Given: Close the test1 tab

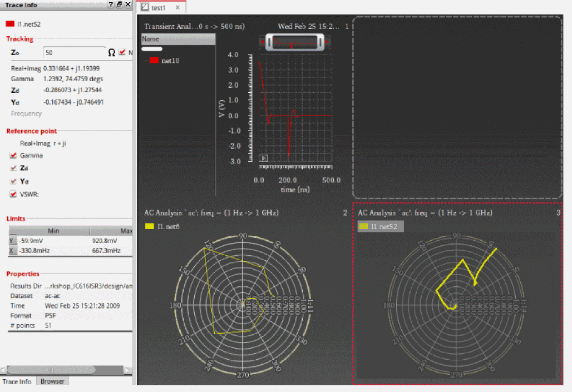Looking at the screenshot, I should (x=177, y=8).
